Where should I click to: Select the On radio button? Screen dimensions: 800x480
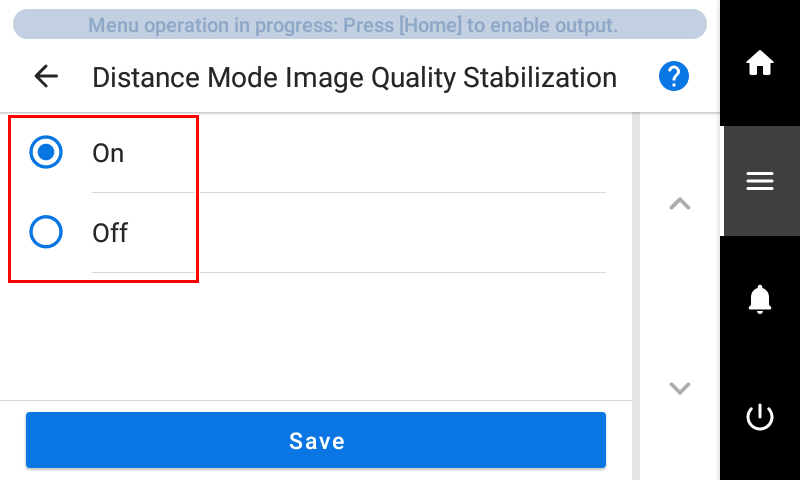[46, 152]
